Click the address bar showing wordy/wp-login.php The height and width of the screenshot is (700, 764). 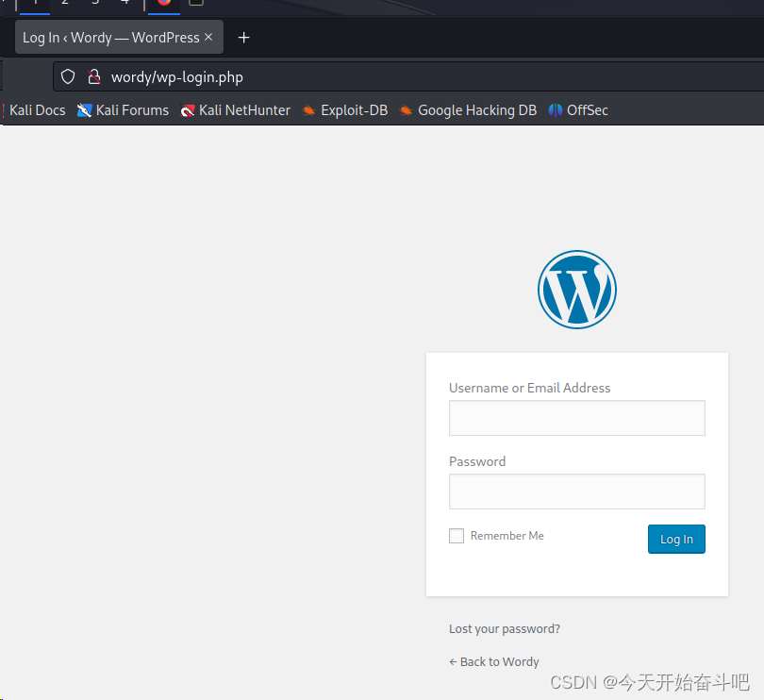pyautogui.click(x=408, y=77)
